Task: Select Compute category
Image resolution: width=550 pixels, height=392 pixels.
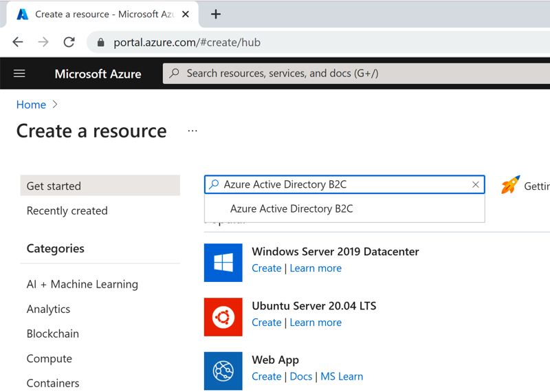Action: pyautogui.click(x=49, y=358)
